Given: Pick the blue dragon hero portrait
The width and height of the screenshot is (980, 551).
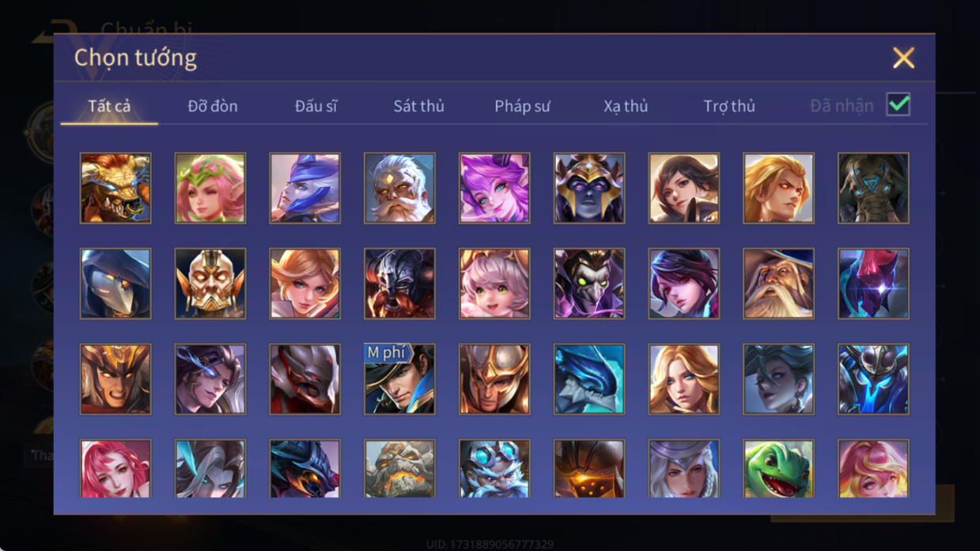Looking at the screenshot, I should click(x=589, y=378).
